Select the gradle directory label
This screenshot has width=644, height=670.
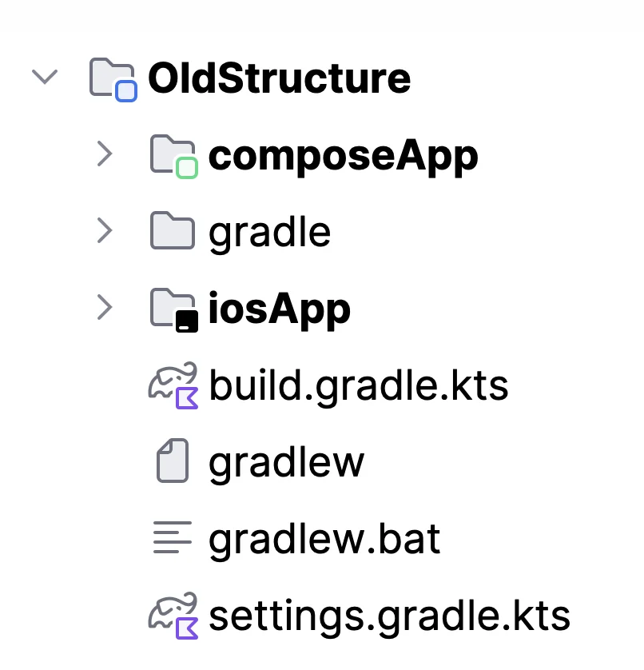(269, 233)
